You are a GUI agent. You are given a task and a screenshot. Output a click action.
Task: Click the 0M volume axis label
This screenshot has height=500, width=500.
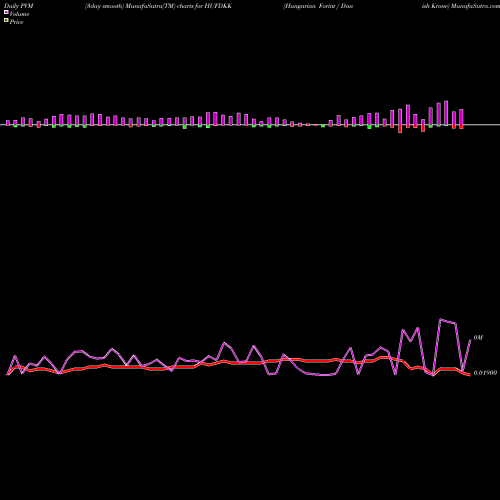click(x=478, y=338)
